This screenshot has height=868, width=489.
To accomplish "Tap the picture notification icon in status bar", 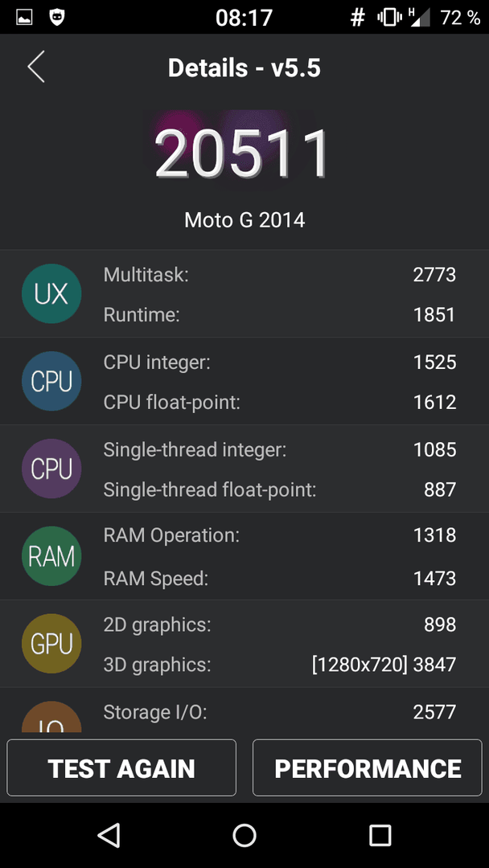I will (24, 18).
